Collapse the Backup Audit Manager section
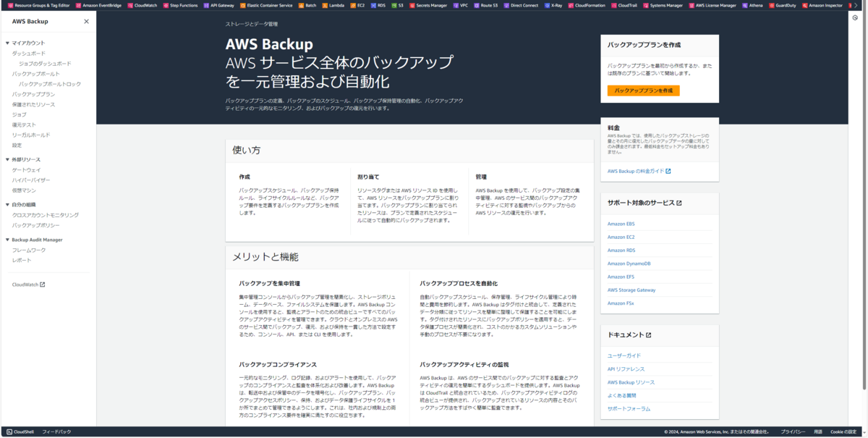Viewport: 868px width, 438px height. point(7,240)
